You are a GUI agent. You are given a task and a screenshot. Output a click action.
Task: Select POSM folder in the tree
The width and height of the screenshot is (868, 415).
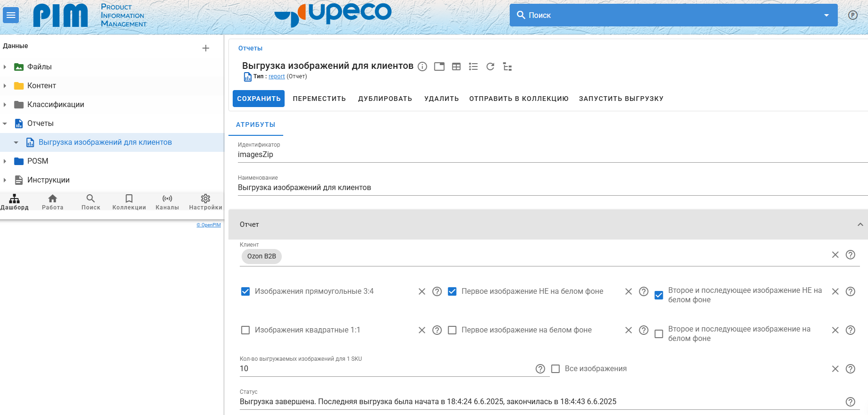[x=38, y=161]
